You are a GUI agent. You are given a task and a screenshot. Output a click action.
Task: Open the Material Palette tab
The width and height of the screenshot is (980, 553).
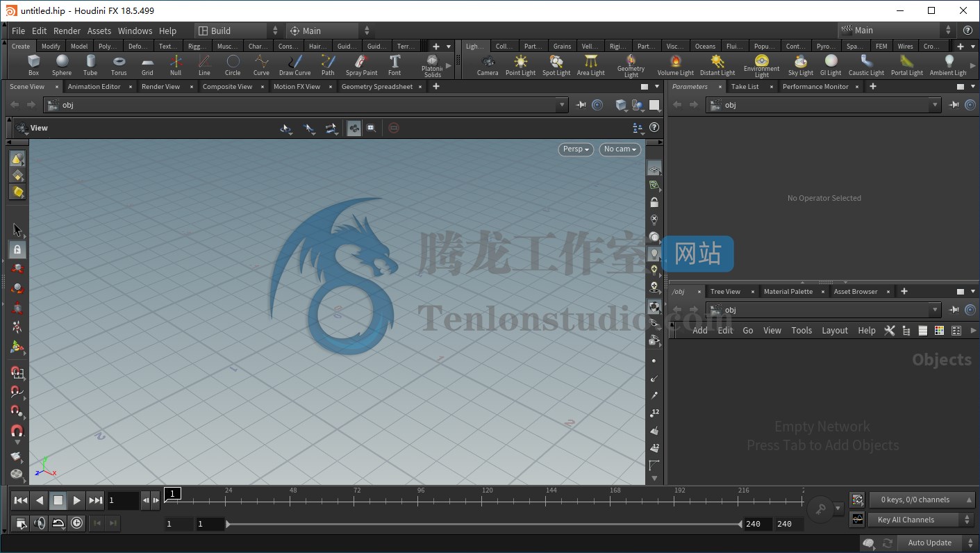788,292
